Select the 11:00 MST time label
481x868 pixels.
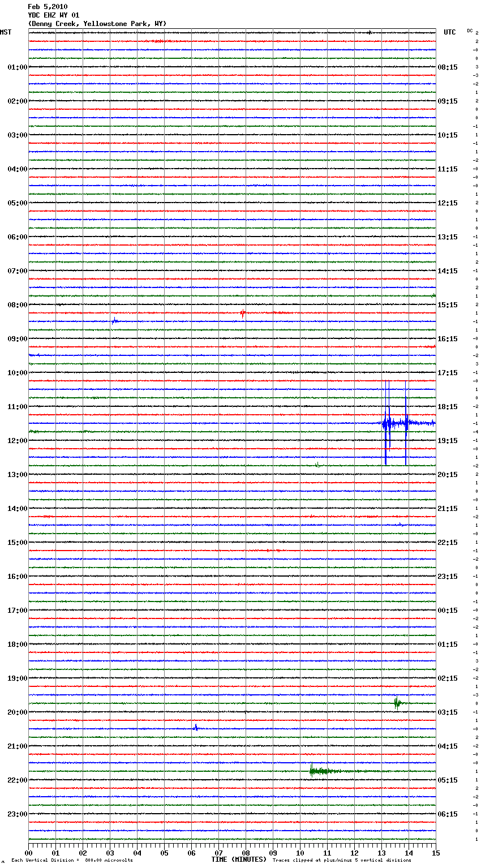point(18,407)
